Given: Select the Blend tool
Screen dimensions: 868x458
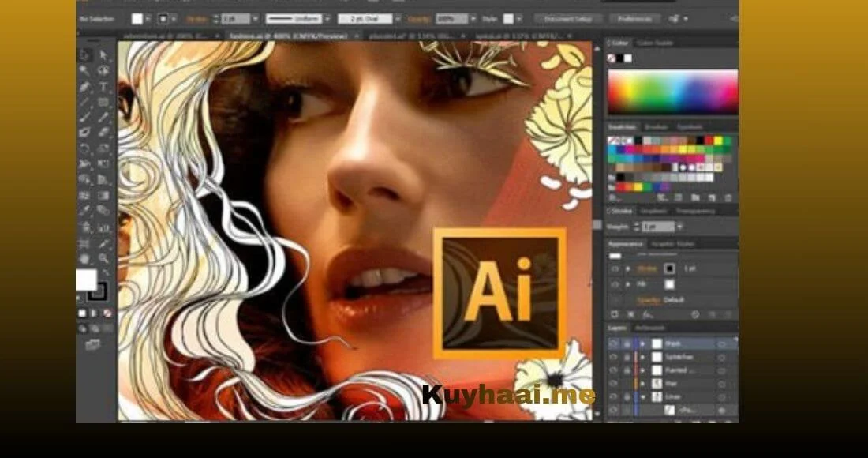Looking at the screenshot, I should (x=103, y=211).
